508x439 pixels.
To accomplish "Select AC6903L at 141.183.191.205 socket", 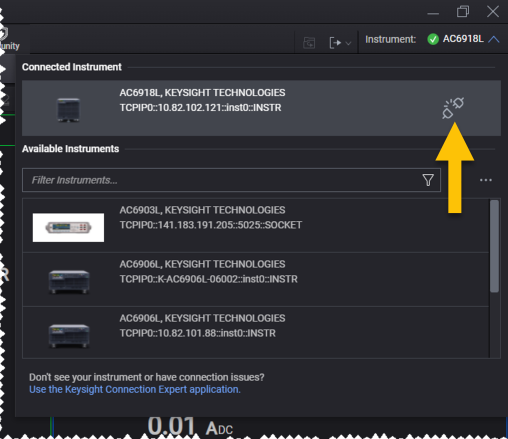I will [255, 225].
